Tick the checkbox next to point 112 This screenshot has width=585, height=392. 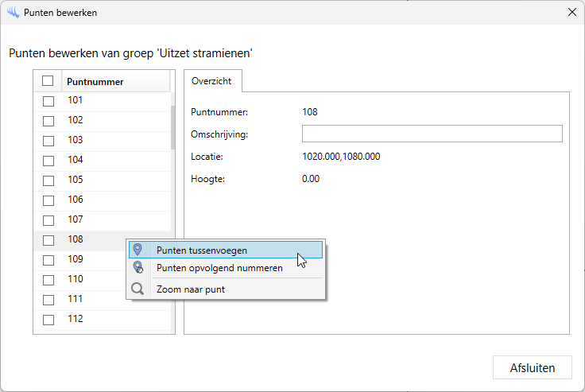pyautogui.click(x=48, y=320)
